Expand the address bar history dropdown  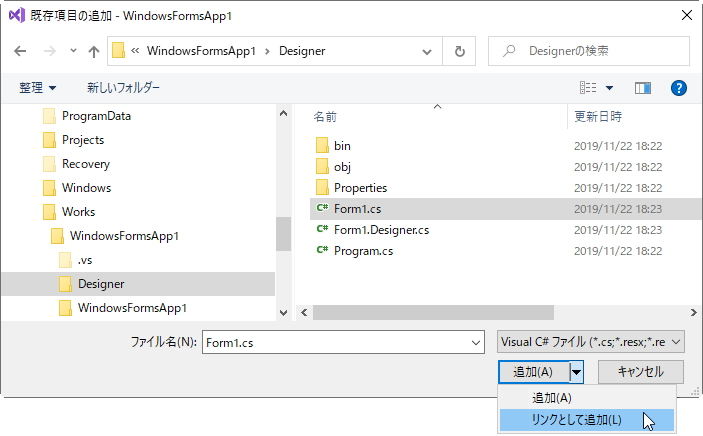427,52
